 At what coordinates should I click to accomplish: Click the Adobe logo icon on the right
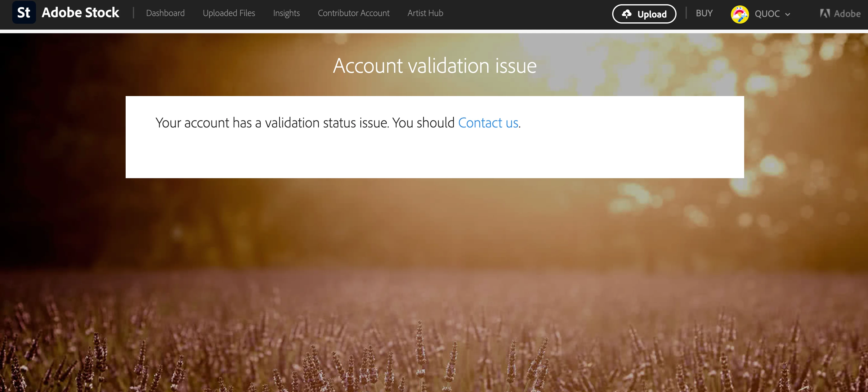pyautogui.click(x=825, y=14)
